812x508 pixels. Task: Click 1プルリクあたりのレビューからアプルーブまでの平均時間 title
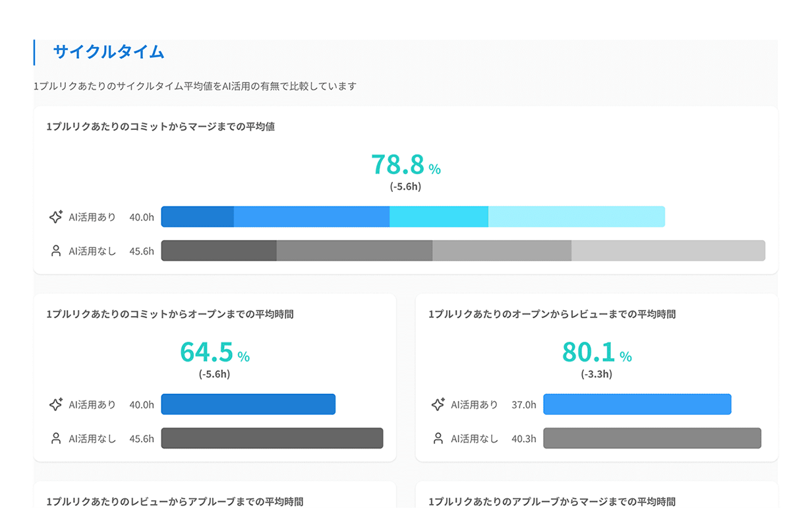[175, 501]
